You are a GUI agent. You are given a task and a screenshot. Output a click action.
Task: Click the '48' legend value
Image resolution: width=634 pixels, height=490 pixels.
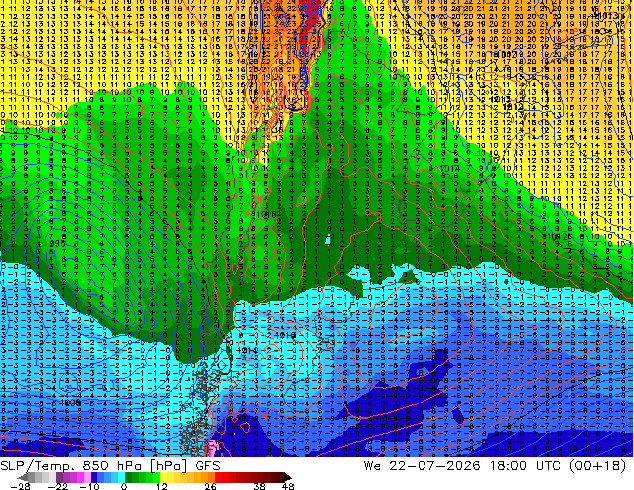tap(288, 486)
